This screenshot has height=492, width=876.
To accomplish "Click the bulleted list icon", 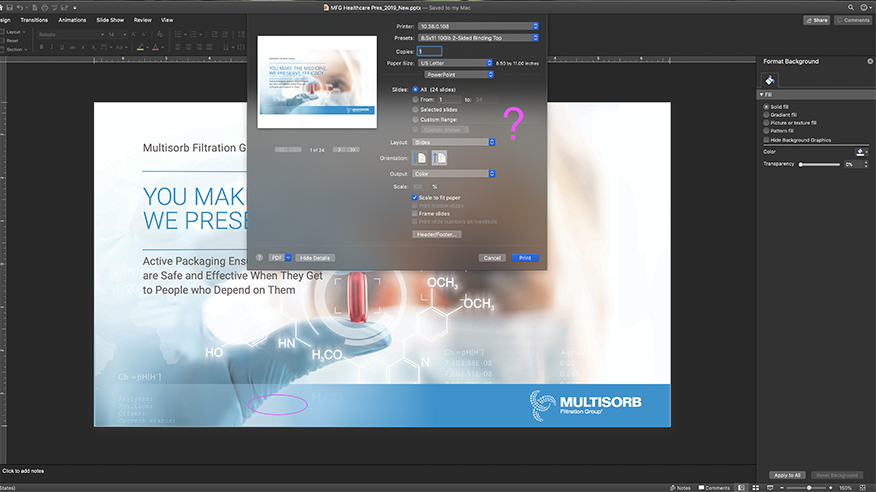I will click(178, 34).
